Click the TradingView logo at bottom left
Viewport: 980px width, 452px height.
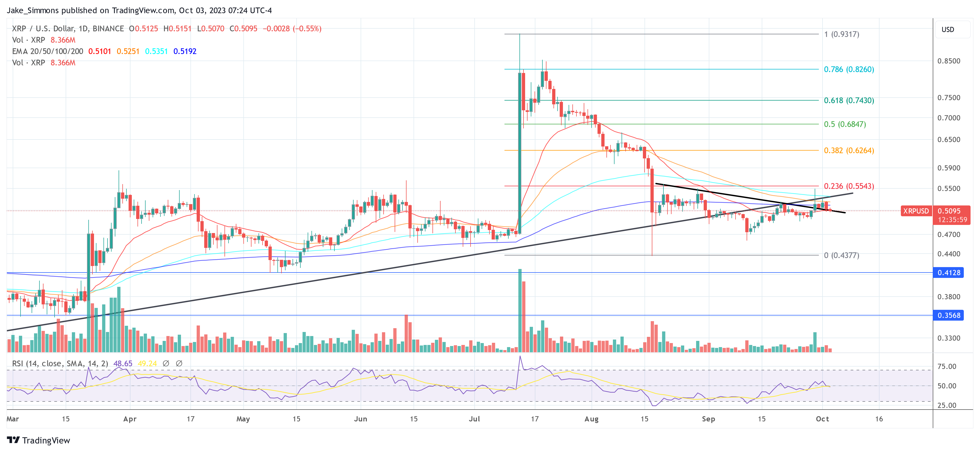click(x=38, y=441)
